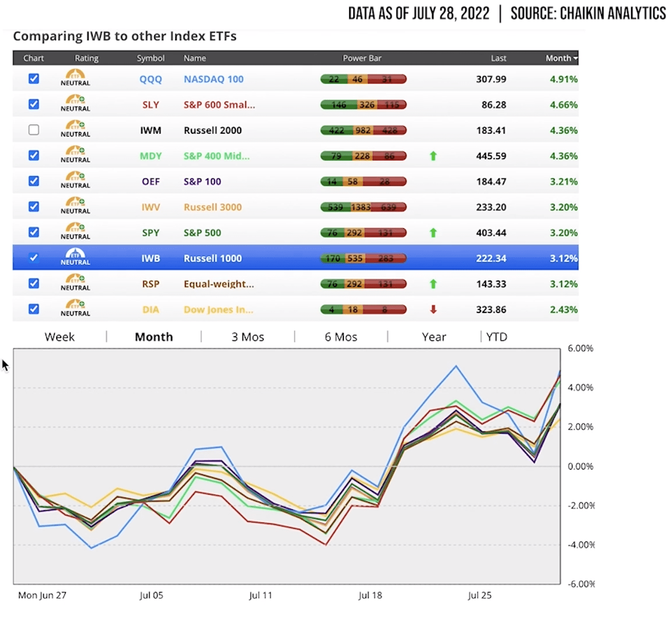Click the 2.43% month return
This screenshot has width=672, height=617.
point(564,309)
